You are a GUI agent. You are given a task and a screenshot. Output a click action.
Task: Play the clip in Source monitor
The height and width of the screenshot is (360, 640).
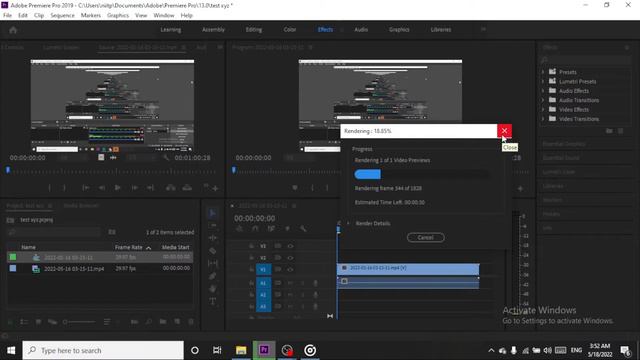118,188
